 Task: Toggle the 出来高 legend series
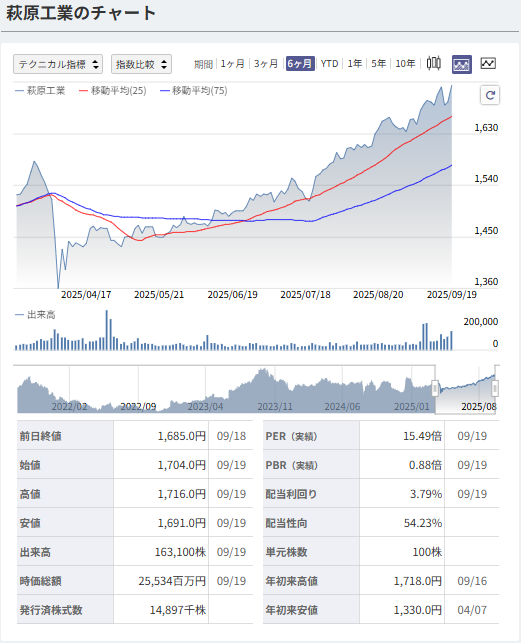point(35,315)
